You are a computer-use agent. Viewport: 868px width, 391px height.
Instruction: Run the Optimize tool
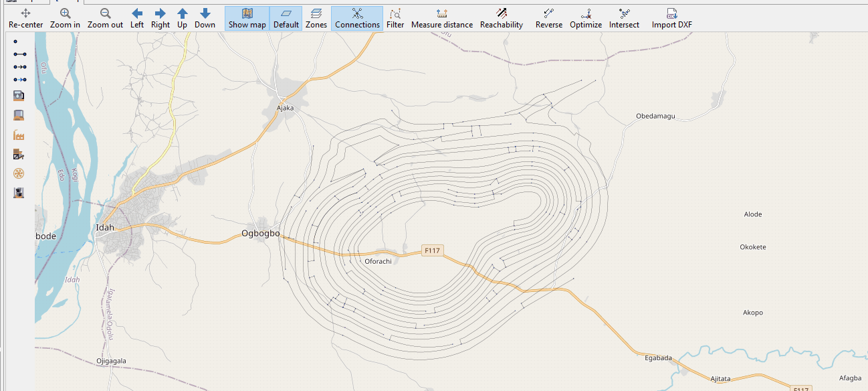pyautogui.click(x=586, y=19)
